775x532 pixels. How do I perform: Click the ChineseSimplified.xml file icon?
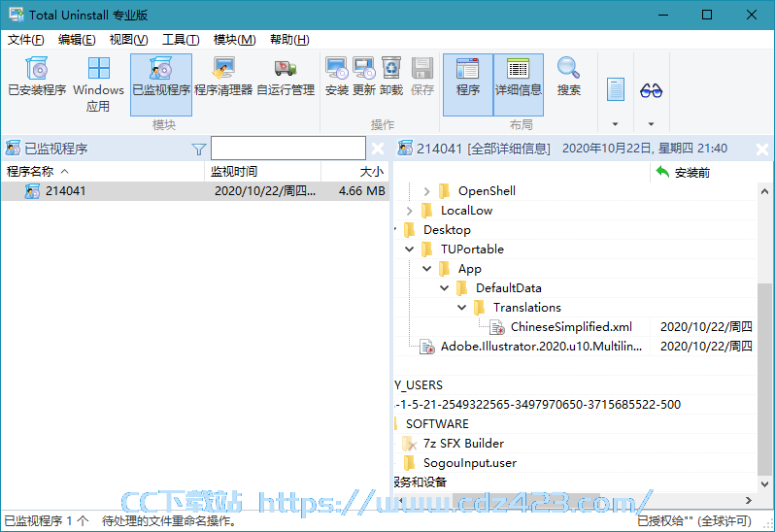pos(496,327)
